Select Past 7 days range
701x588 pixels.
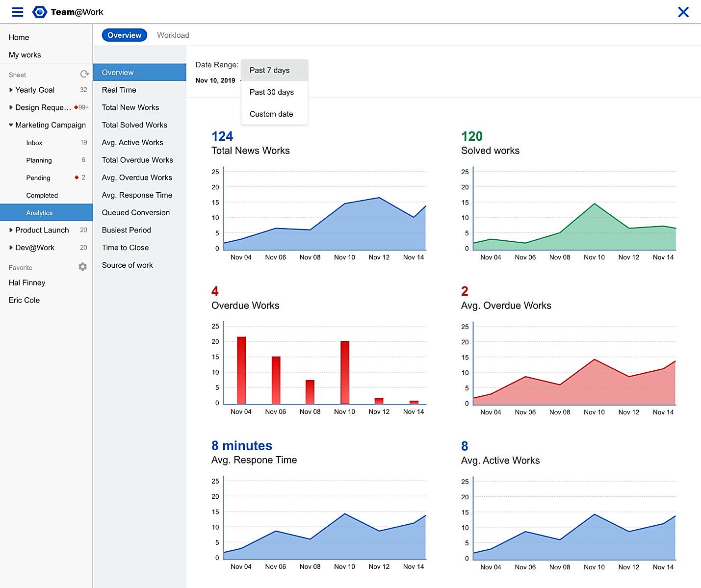pyautogui.click(x=270, y=71)
